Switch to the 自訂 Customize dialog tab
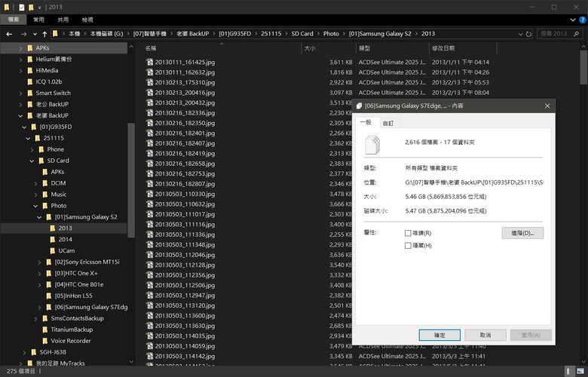The image size is (588, 377). pyautogui.click(x=388, y=123)
